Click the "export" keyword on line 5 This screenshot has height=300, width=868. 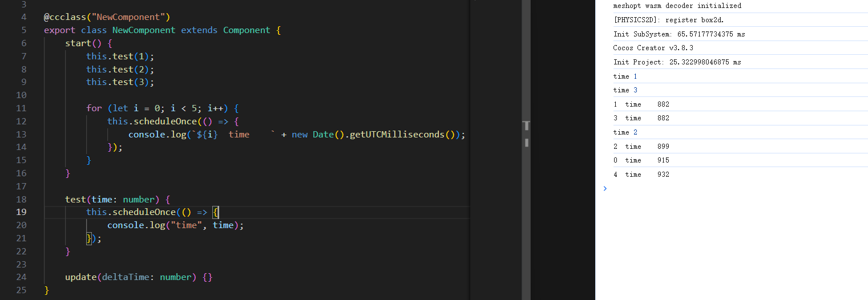tap(60, 30)
